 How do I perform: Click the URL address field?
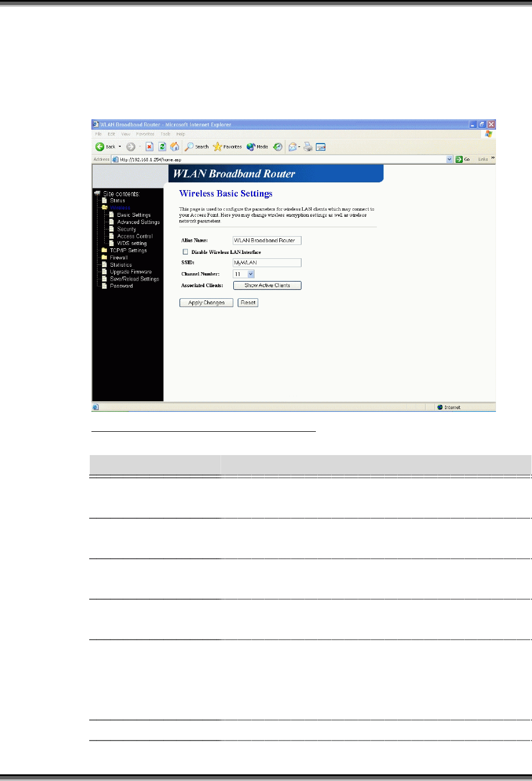[282, 159]
